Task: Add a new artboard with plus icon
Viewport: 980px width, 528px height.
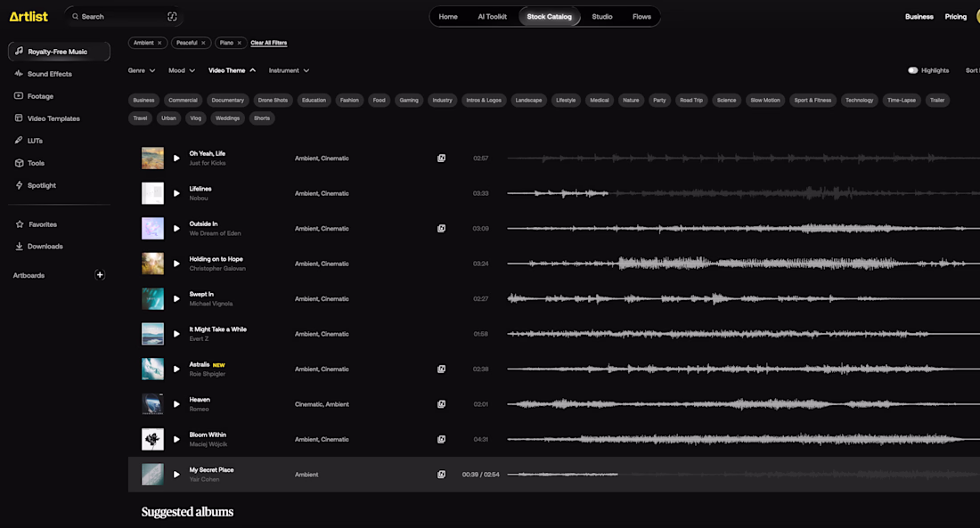Action: pos(100,275)
